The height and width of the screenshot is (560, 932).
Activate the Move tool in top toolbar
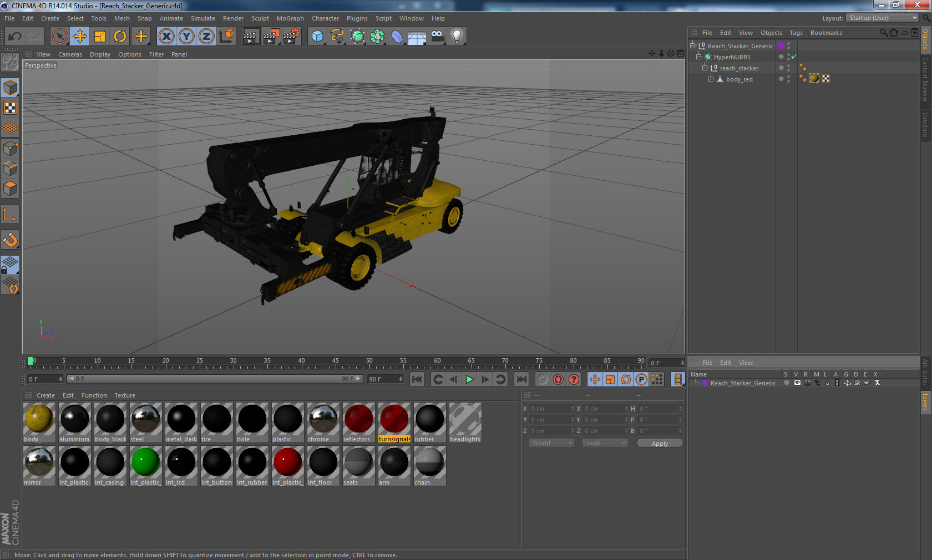80,37
